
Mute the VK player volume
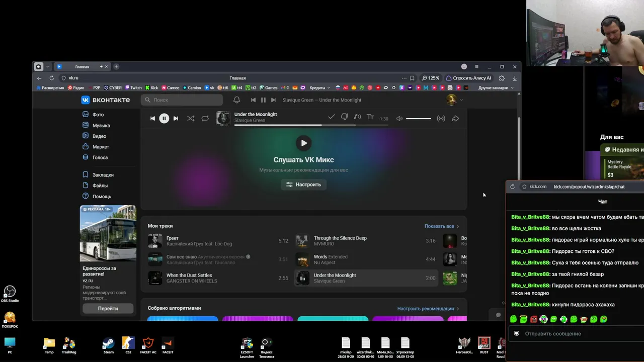(x=399, y=119)
